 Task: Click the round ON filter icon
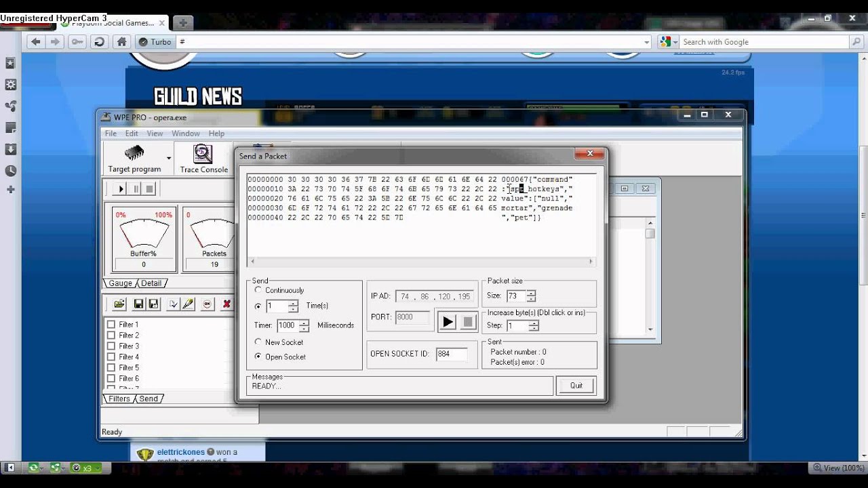[208, 304]
